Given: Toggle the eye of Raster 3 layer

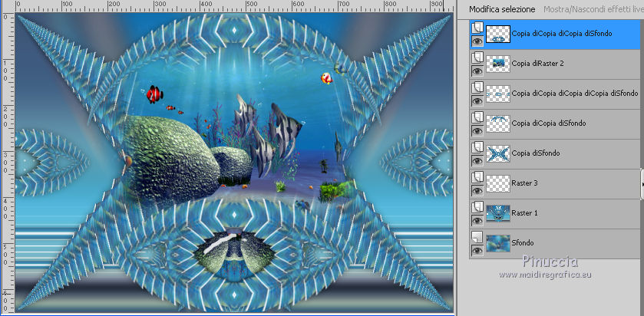Looking at the screenshot, I should [477, 191].
